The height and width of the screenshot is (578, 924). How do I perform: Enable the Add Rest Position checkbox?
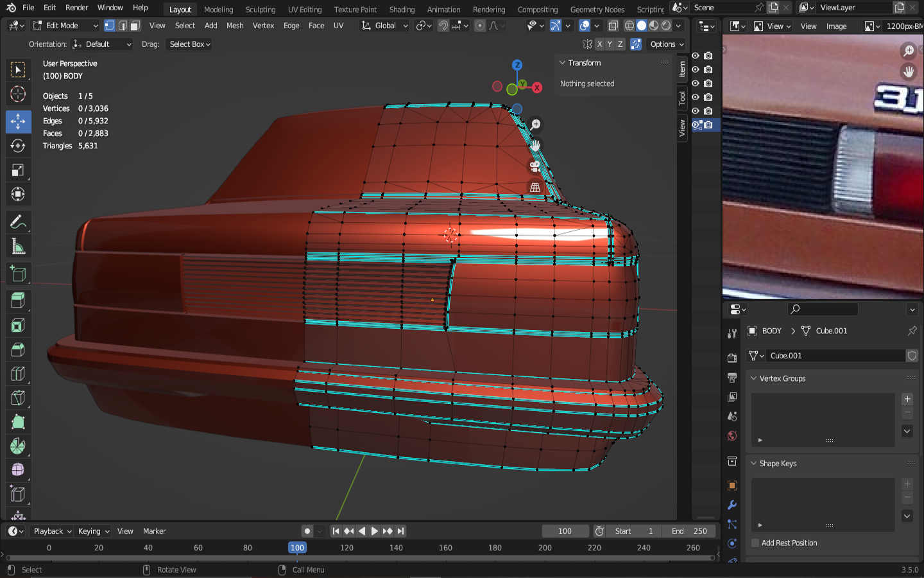(755, 543)
